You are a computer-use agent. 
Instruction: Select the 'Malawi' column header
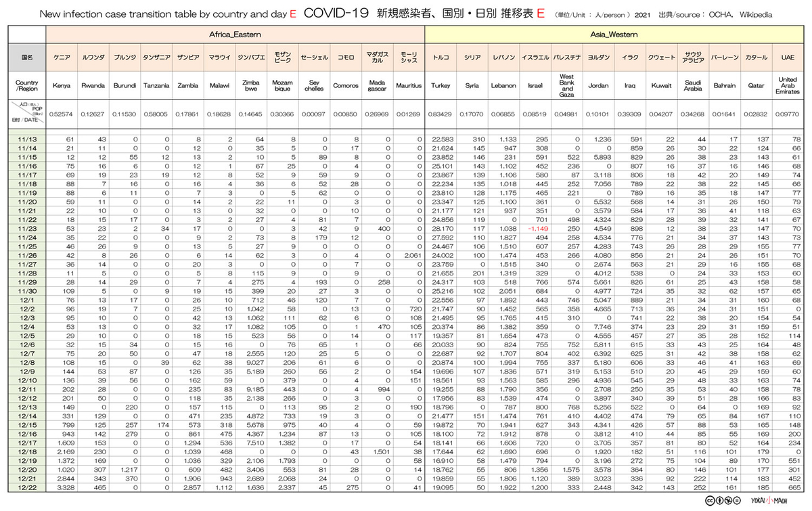tap(219, 86)
